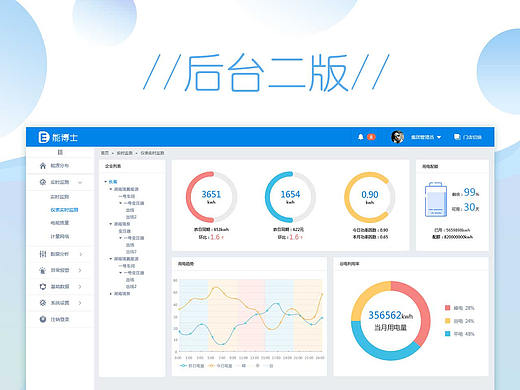Click the yellow 24% legend swatch
This screenshot has height=390, width=520.
tap(447, 321)
